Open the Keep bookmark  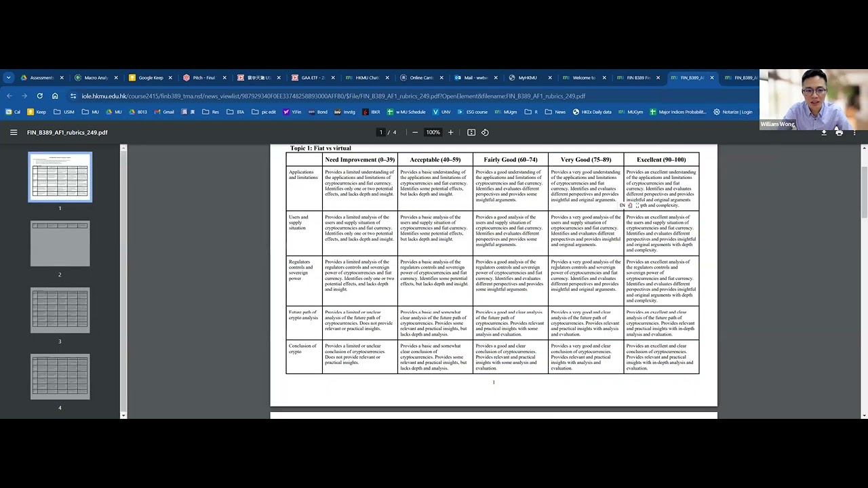pyautogui.click(x=37, y=112)
